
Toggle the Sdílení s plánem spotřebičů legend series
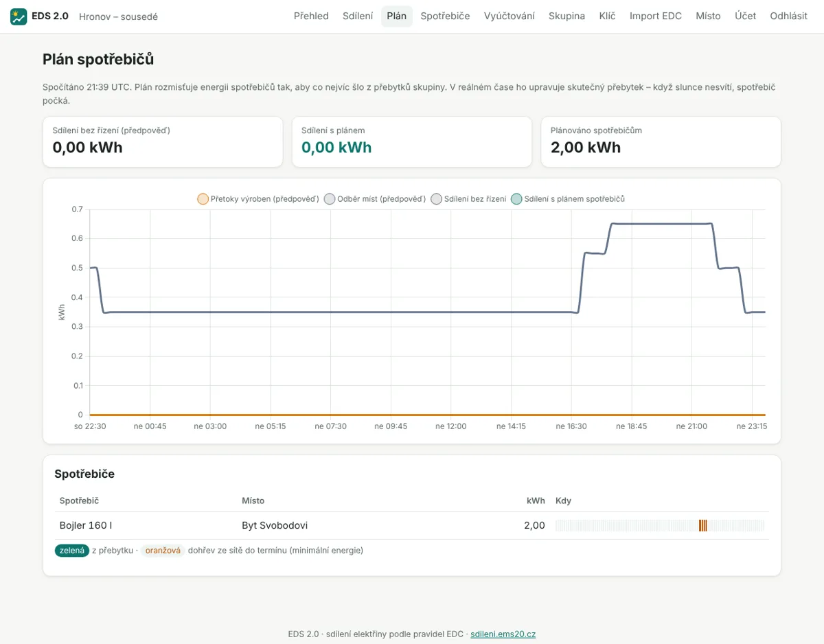pyautogui.click(x=568, y=199)
